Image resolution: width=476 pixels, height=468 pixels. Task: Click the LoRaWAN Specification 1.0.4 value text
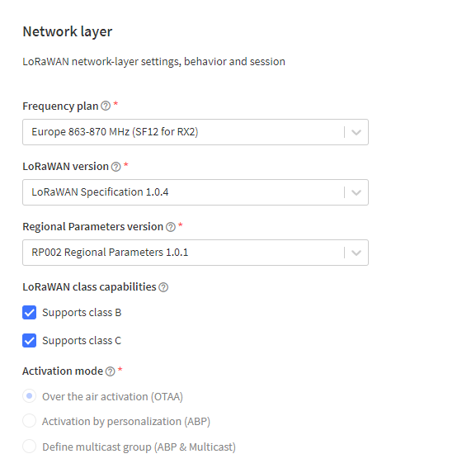point(100,192)
